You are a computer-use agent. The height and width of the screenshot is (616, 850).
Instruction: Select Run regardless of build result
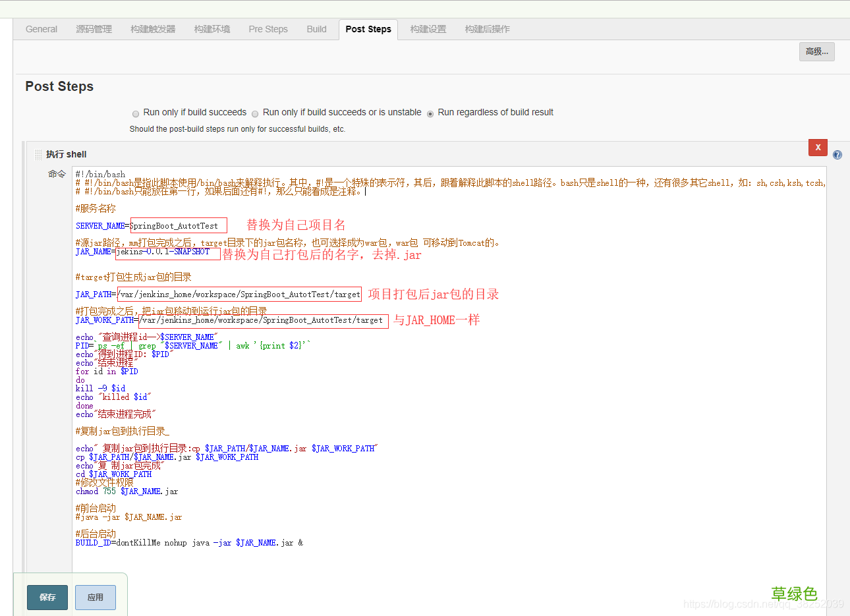430,113
